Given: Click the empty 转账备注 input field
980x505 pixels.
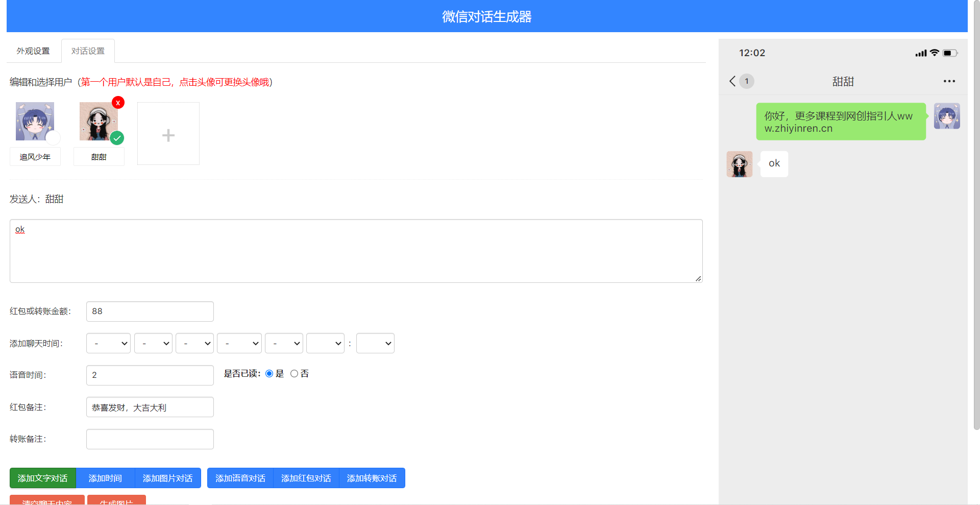Looking at the screenshot, I should [150, 439].
